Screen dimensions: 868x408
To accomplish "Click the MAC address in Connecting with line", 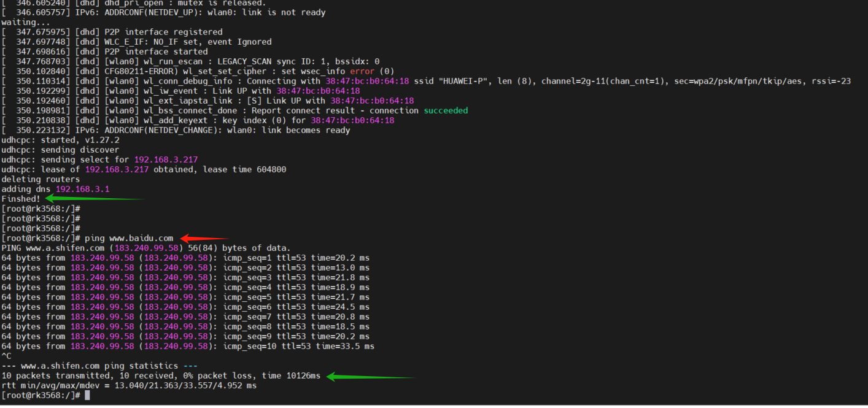I will click(367, 81).
